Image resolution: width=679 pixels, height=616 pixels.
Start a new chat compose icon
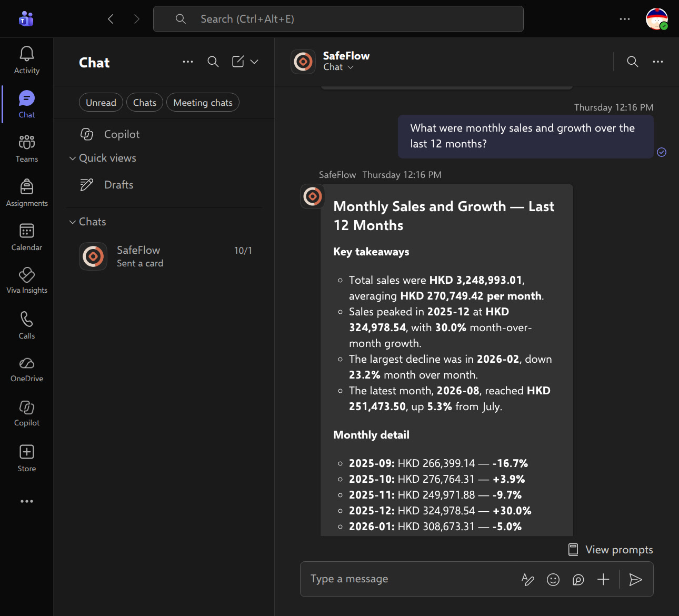pos(238,62)
